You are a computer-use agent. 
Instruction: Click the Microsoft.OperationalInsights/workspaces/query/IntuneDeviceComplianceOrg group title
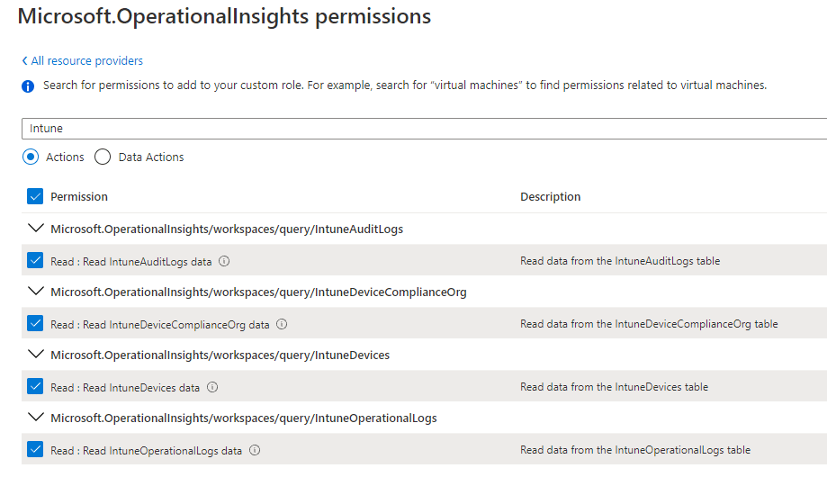[258, 292]
